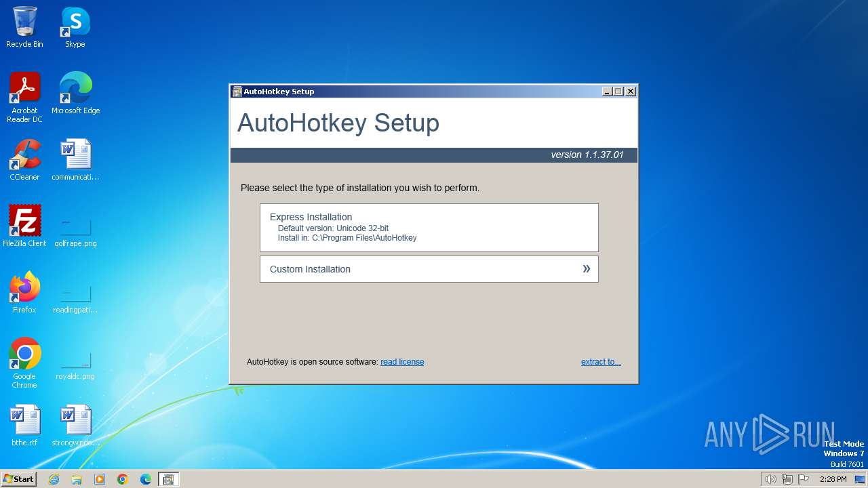This screenshot has width=868, height=488.
Task: Launch Edge from taskbar
Action: (146, 479)
